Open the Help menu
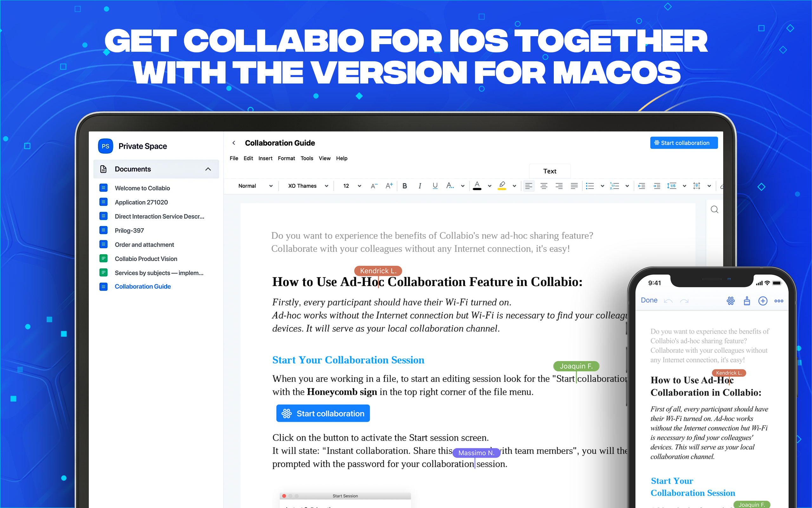Image resolution: width=812 pixels, height=508 pixels. click(342, 158)
